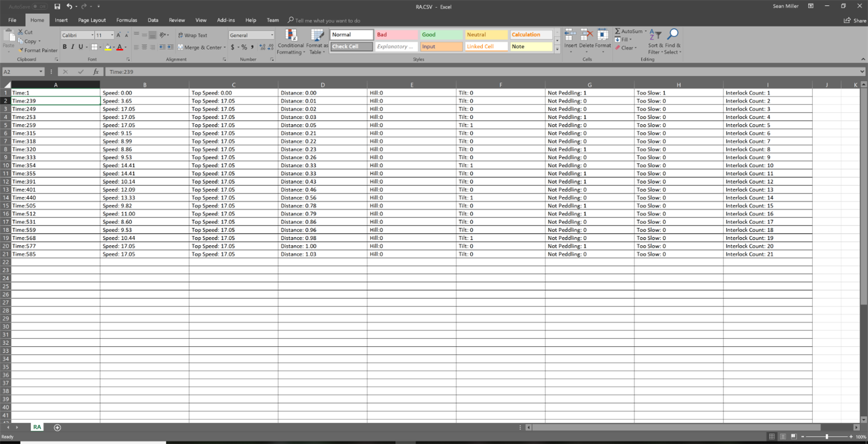Apply the Calculation cell style
Viewport: 868px width, 444px height.
pos(530,35)
